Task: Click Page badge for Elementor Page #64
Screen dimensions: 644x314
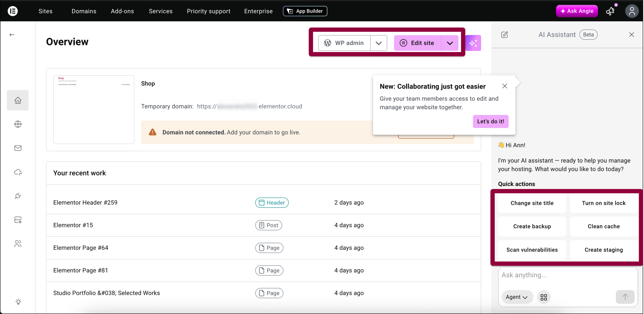Action: 269,248
